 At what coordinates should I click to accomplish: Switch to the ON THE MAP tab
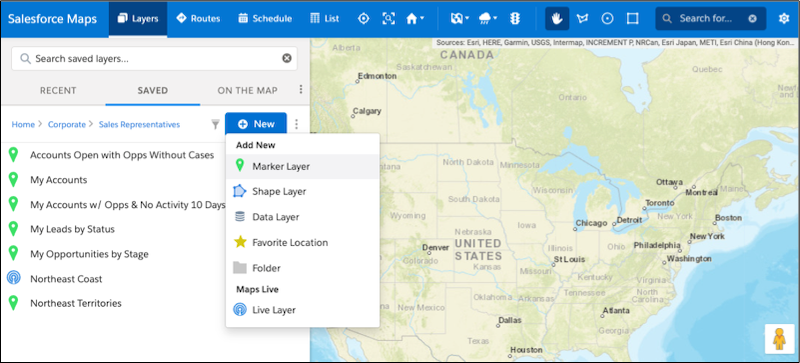coord(247,90)
